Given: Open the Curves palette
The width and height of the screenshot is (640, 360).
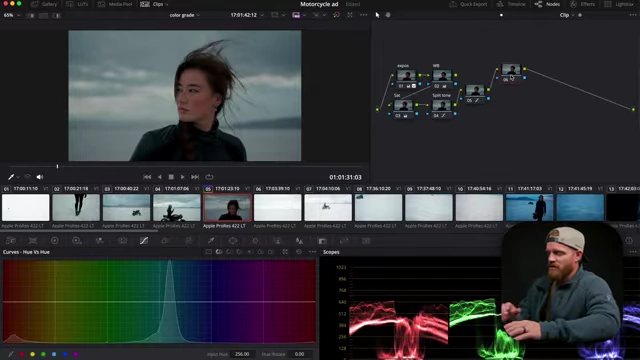Looking at the screenshot, I should point(144,241).
